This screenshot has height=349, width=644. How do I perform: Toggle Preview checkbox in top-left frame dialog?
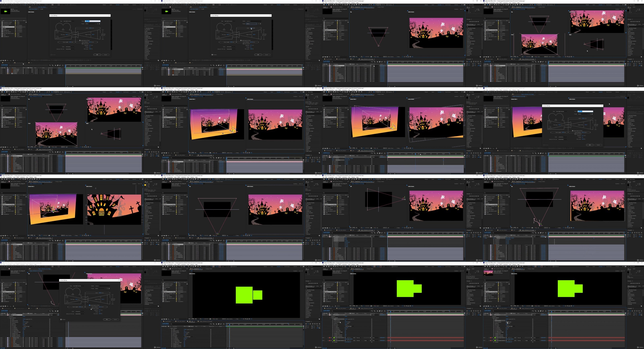pyautogui.click(x=51, y=55)
